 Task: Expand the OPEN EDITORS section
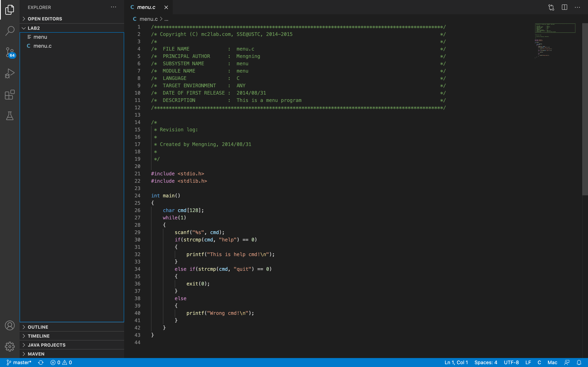[x=45, y=19]
